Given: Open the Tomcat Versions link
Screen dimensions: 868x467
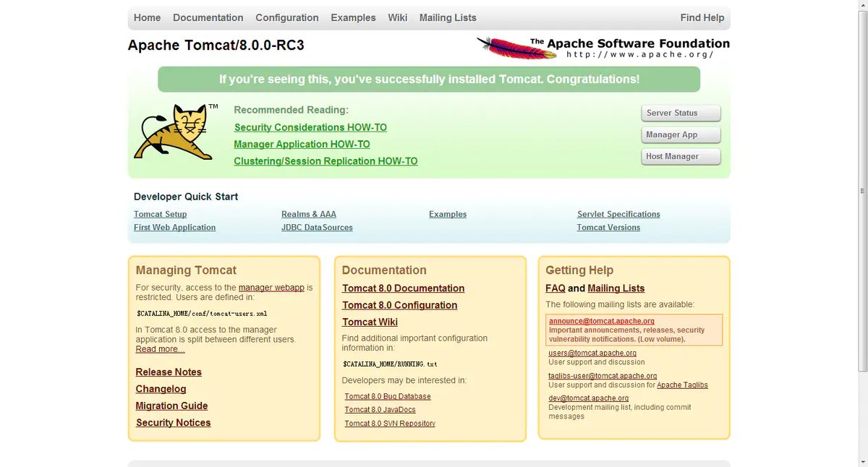Looking at the screenshot, I should click(608, 227).
